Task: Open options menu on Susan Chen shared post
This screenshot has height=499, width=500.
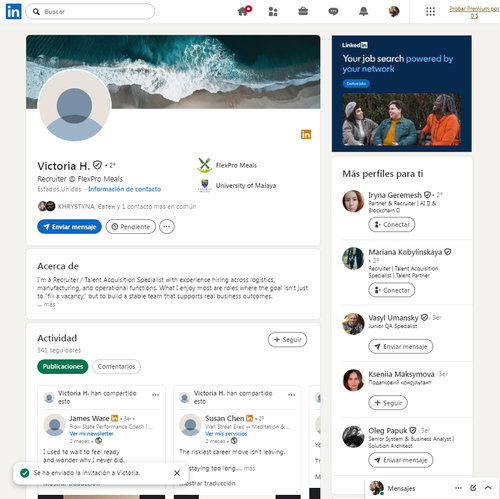Action: tap(291, 395)
